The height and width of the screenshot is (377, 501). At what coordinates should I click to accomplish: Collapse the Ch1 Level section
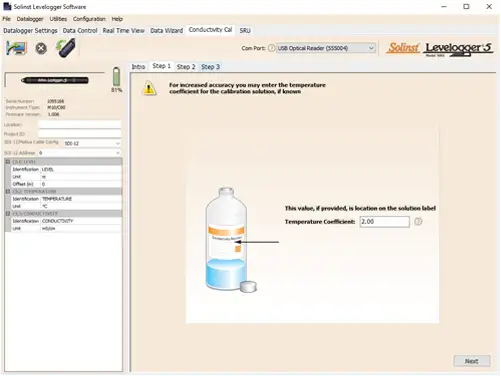pos(8,162)
